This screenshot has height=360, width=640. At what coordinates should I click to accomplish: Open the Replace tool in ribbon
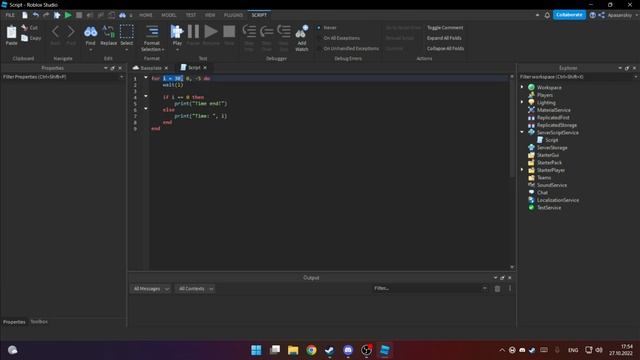pyautogui.click(x=108, y=31)
